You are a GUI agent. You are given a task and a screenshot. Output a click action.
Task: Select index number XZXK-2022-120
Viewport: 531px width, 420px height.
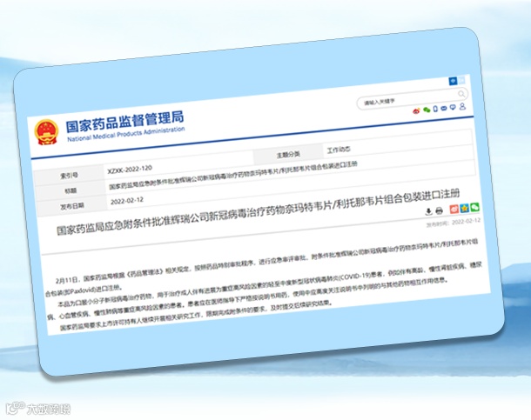pos(130,170)
